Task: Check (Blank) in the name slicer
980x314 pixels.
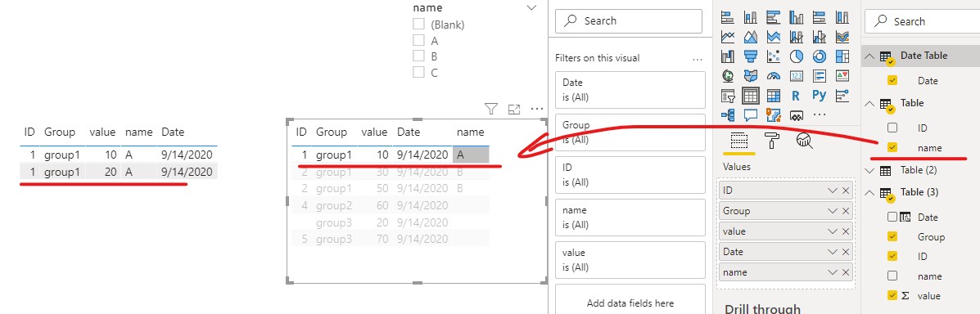Action: (x=418, y=25)
